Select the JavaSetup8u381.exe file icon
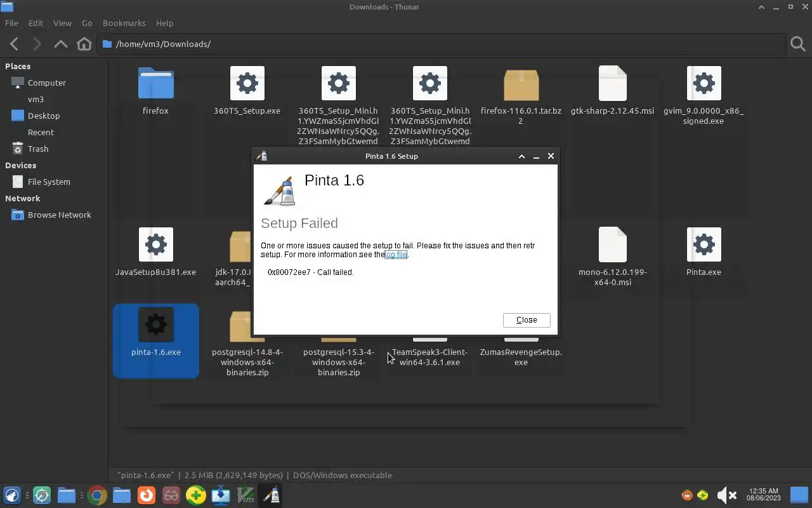The width and height of the screenshot is (812, 508). click(156, 244)
